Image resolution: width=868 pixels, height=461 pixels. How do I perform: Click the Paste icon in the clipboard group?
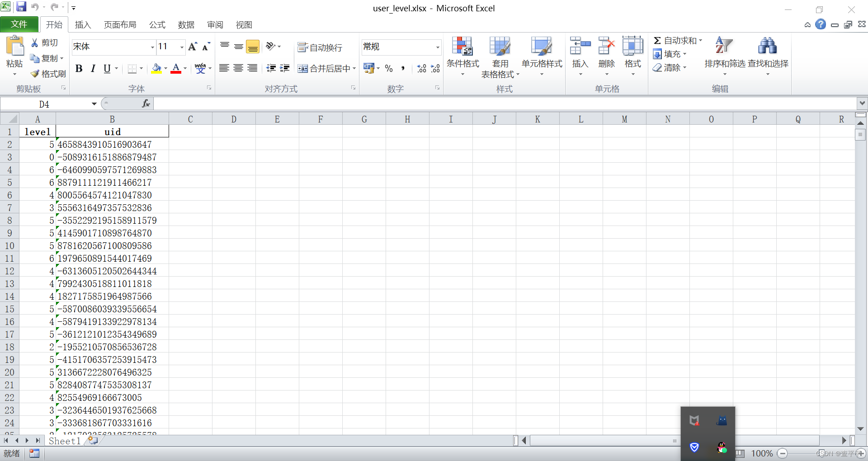[x=14, y=47]
